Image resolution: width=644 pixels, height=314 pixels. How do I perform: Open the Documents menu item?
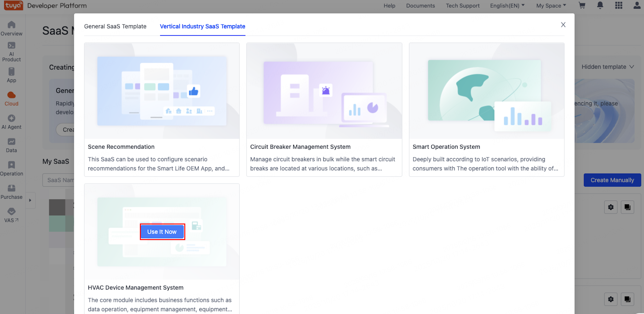tap(421, 6)
